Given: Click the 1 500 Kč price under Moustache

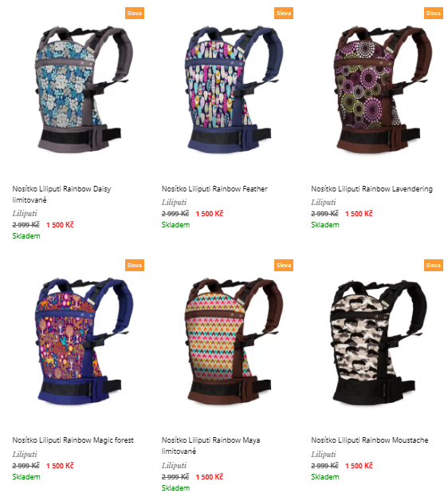Looking at the screenshot, I should coord(359,466).
